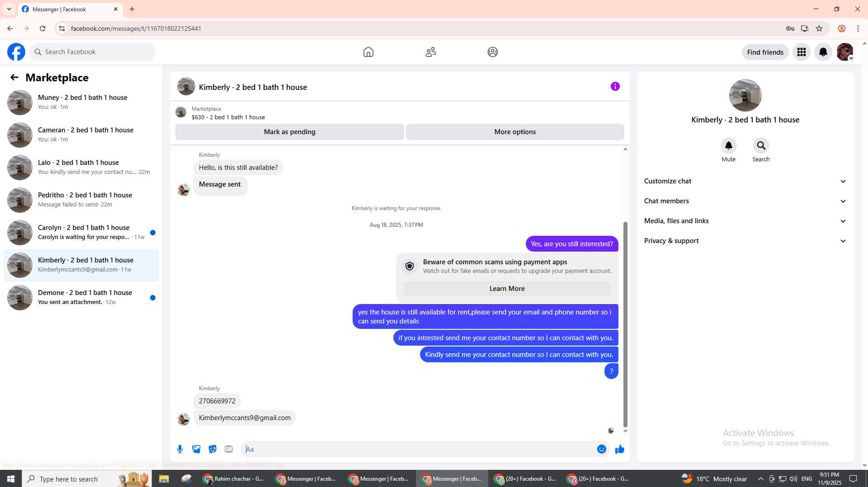Viewport: 868px width, 487px height.
Task: Switch to Rahim chachar Chrome taskbar window
Action: [x=234, y=479]
